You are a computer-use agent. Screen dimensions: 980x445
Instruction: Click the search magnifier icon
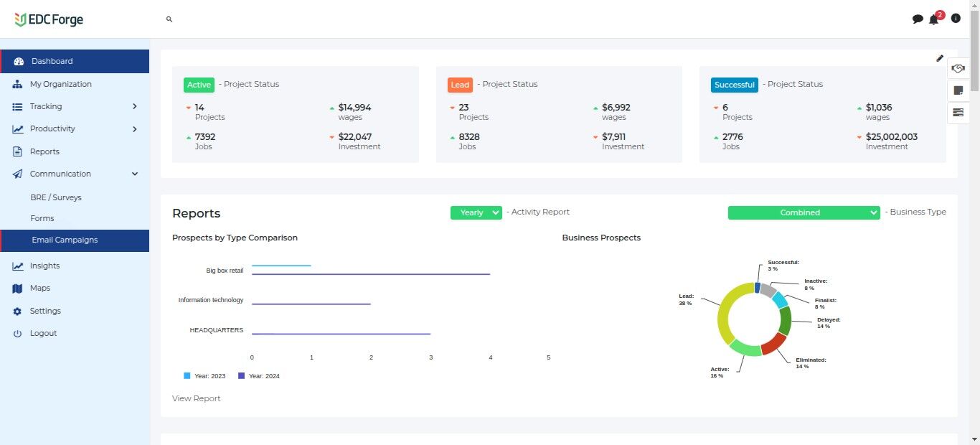pos(169,19)
